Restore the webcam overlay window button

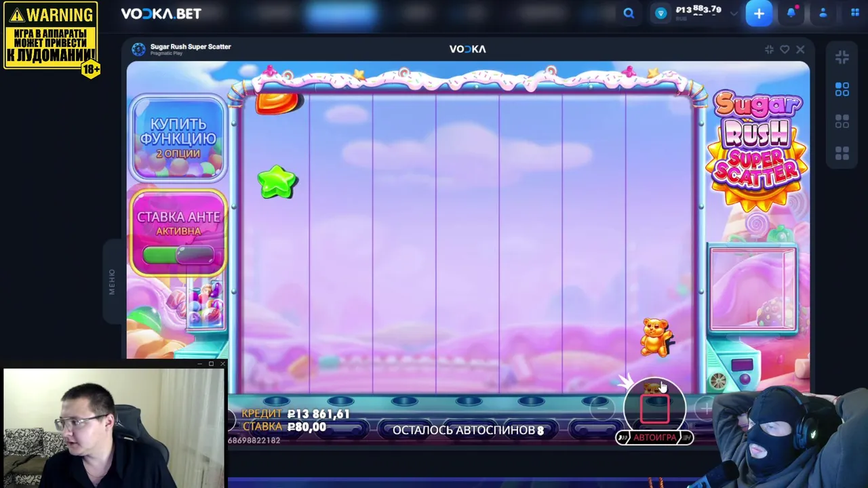(211, 364)
